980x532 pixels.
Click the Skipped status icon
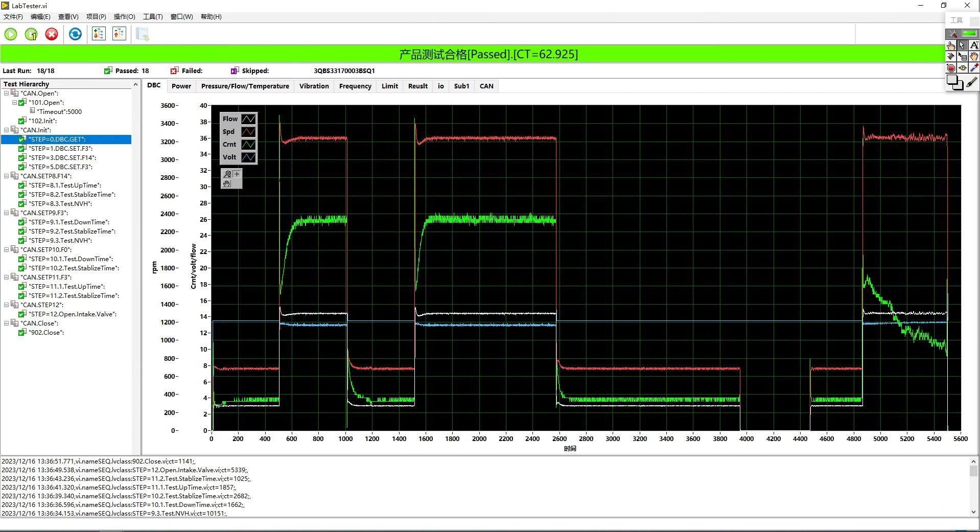click(x=235, y=71)
